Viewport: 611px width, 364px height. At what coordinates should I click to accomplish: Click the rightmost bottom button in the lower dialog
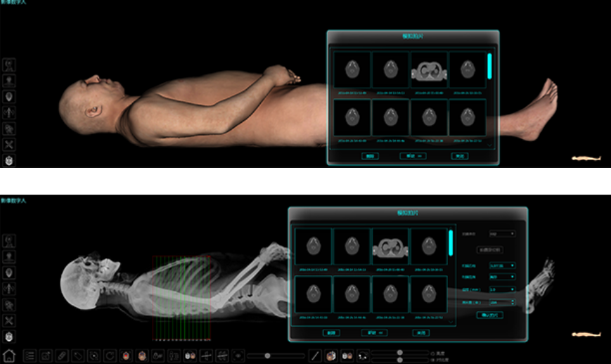[420, 332]
